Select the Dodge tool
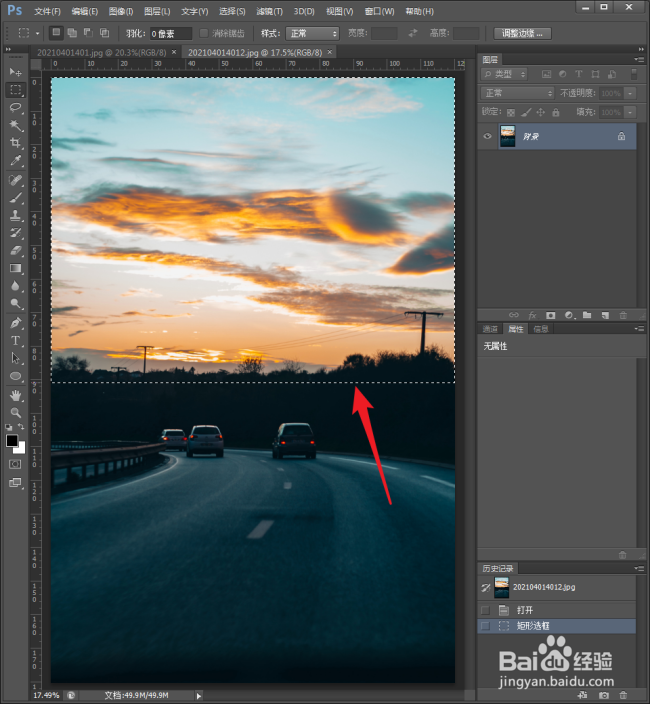650x704 pixels. coord(16,304)
